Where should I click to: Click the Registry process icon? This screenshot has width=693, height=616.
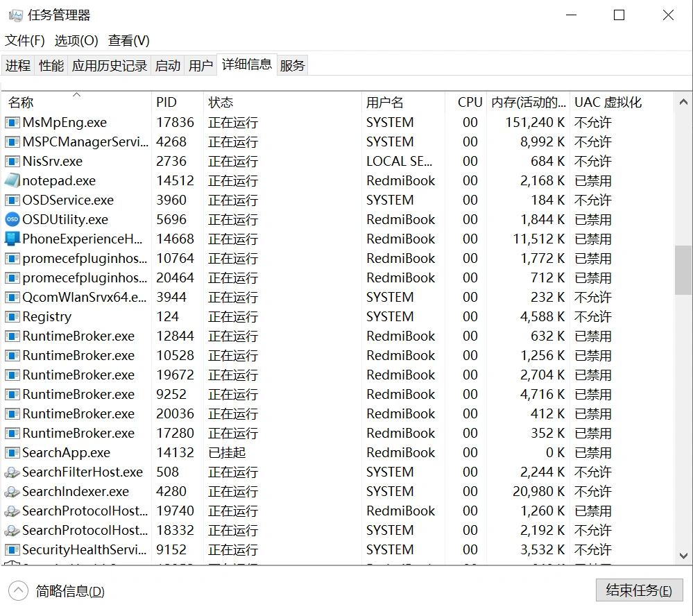(x=12, y=317)
